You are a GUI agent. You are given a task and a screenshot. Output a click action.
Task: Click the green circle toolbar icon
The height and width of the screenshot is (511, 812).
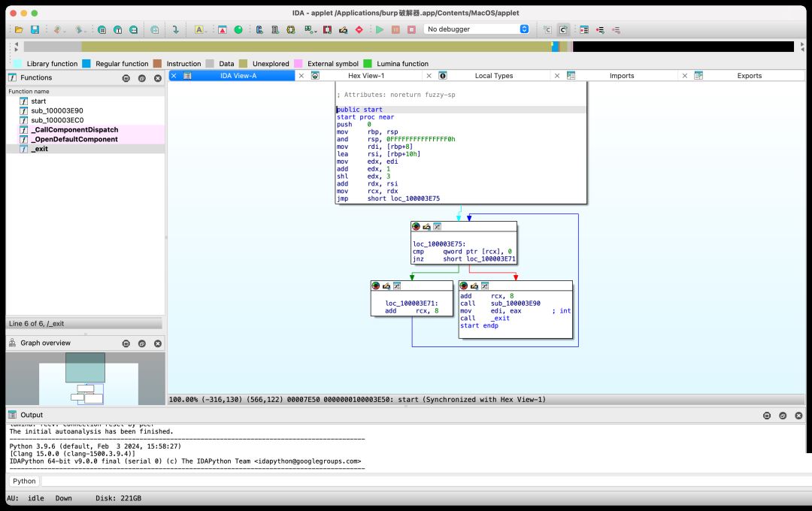click(x=238, y=29)
